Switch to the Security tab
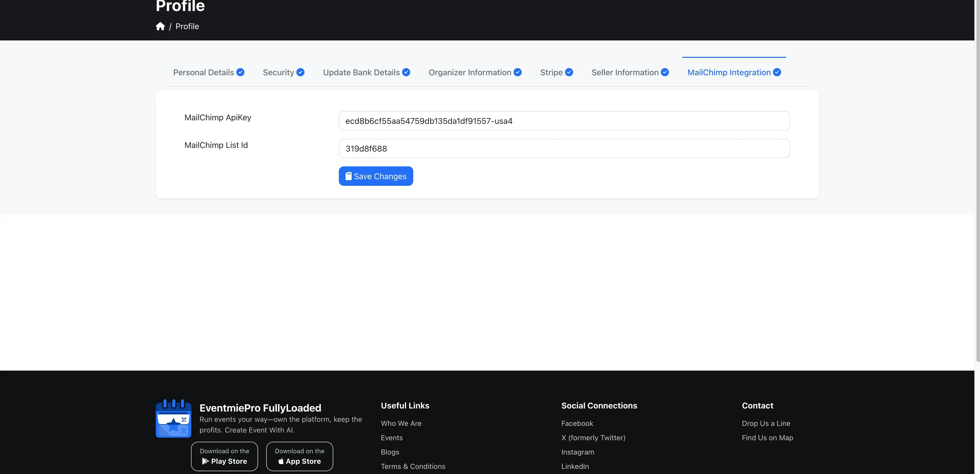This screenshot has width=980, height=474. pos(279,72)
